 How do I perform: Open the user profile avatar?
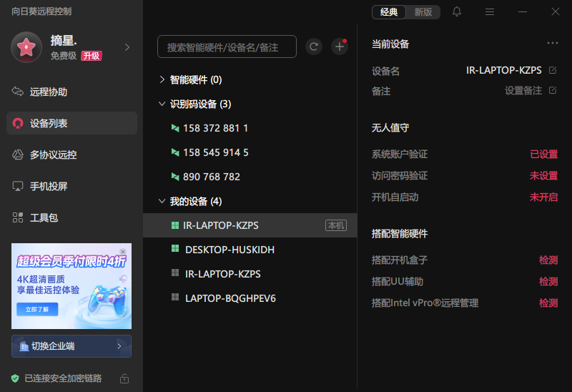[x=26, y=47]
